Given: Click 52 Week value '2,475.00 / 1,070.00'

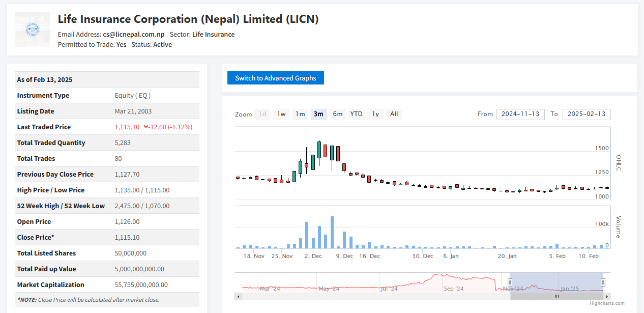Looking at the screenshot, I should [x=142, y=206].
